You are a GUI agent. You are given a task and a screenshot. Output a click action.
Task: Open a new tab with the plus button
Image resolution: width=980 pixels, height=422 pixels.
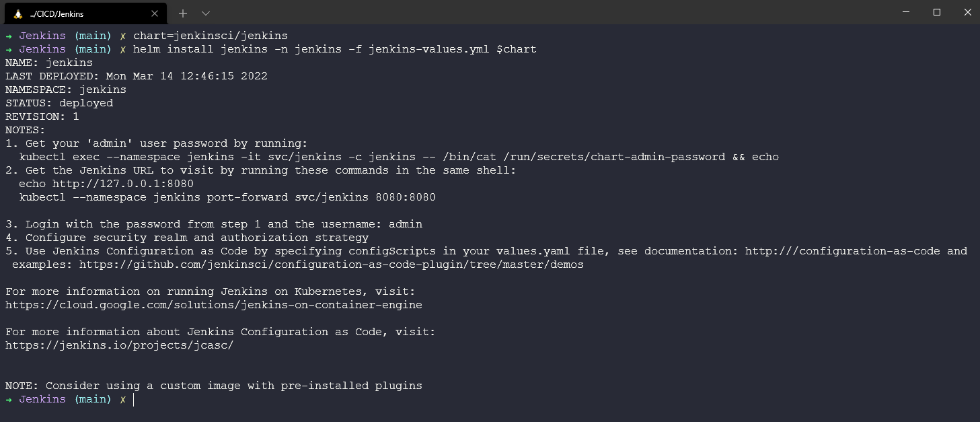(183, 13)
